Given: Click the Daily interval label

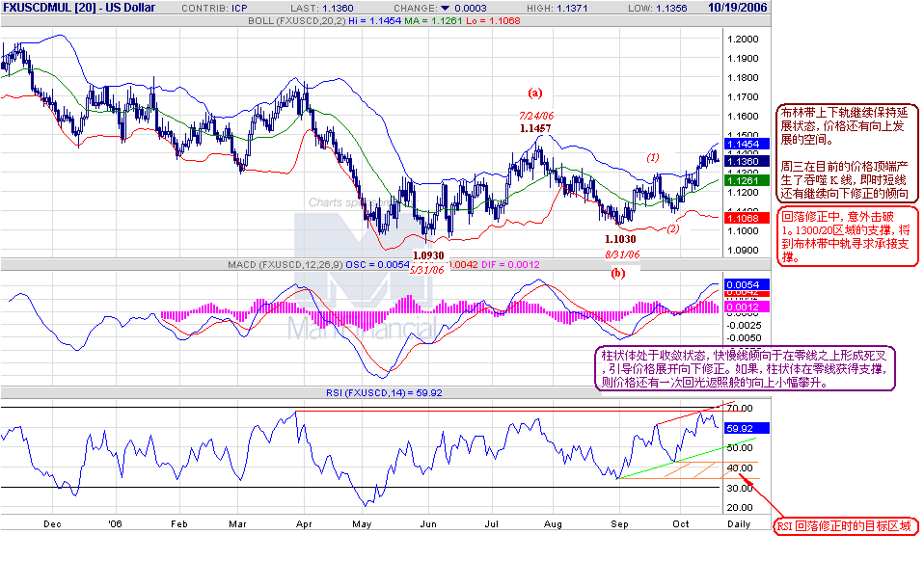Looking at the screenshot, I should click(739, 524).
